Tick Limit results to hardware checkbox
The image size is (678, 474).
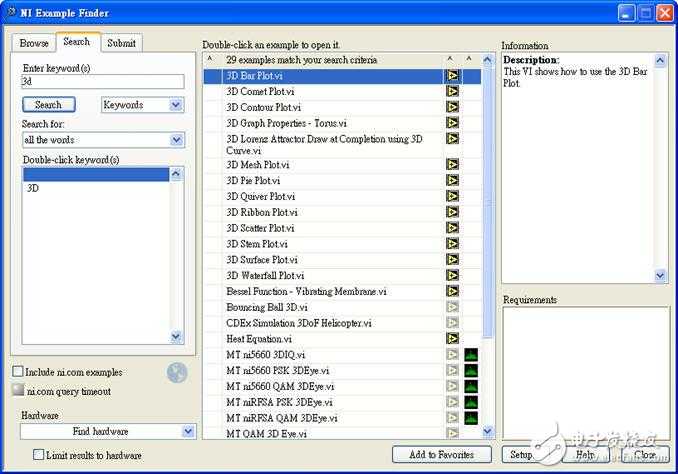click(x=38, y=455)
